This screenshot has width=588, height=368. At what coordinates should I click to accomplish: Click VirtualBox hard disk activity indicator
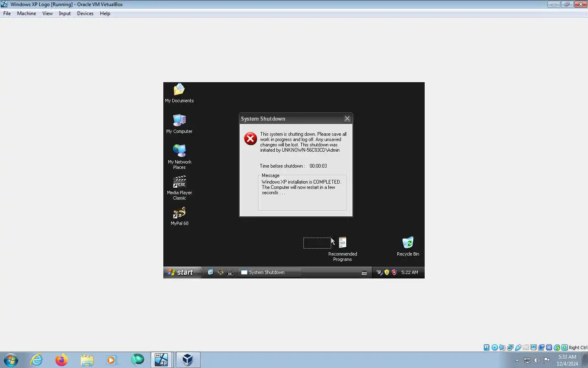487,348
